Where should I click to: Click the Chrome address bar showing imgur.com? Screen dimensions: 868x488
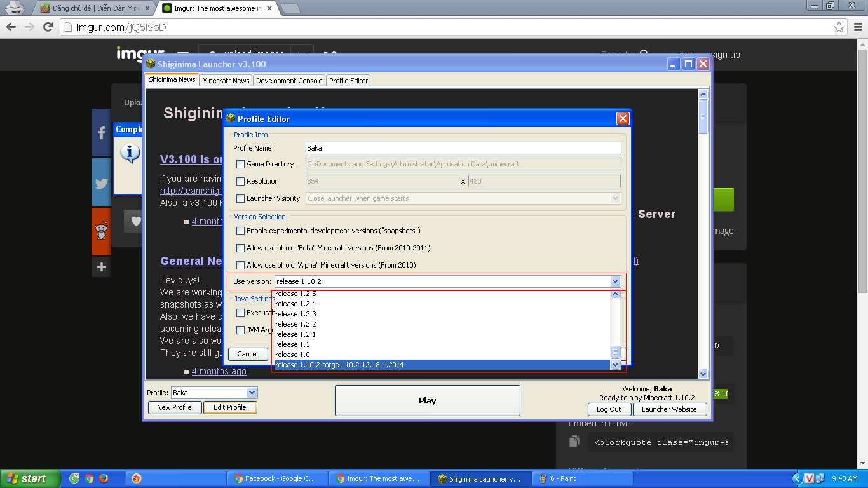445,27
